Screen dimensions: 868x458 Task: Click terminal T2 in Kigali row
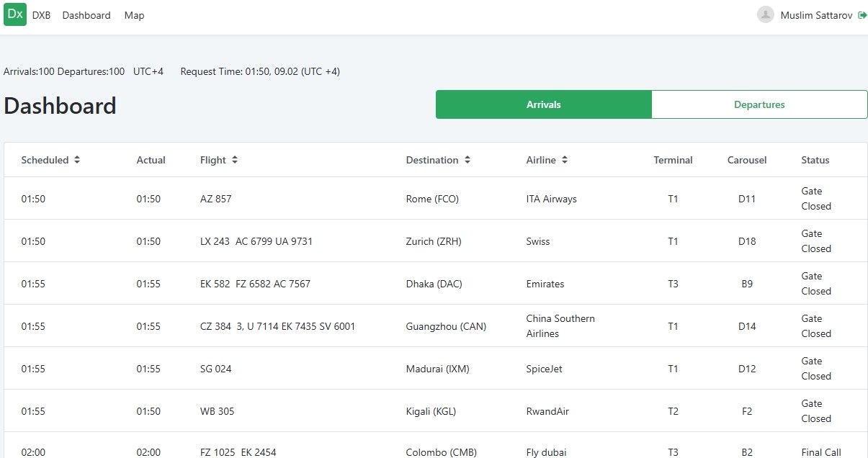point(673,411)
